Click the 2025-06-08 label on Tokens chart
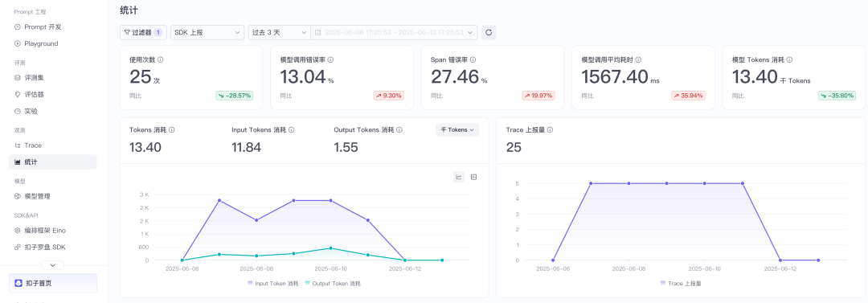Screen dimensions: 868x303 [x=256, y=268]
